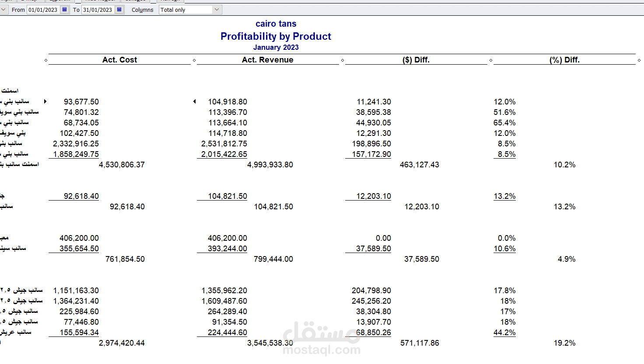Select the cost value 74,801.32

(81, 112)
